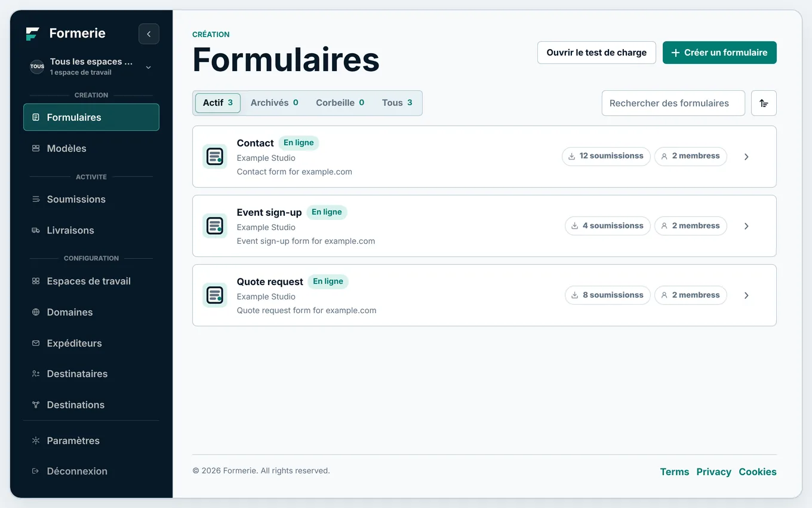The height and width of the screenshot is (508, 812).
Task: Click the 4 soumissionss badge
Action: (608, 226)
